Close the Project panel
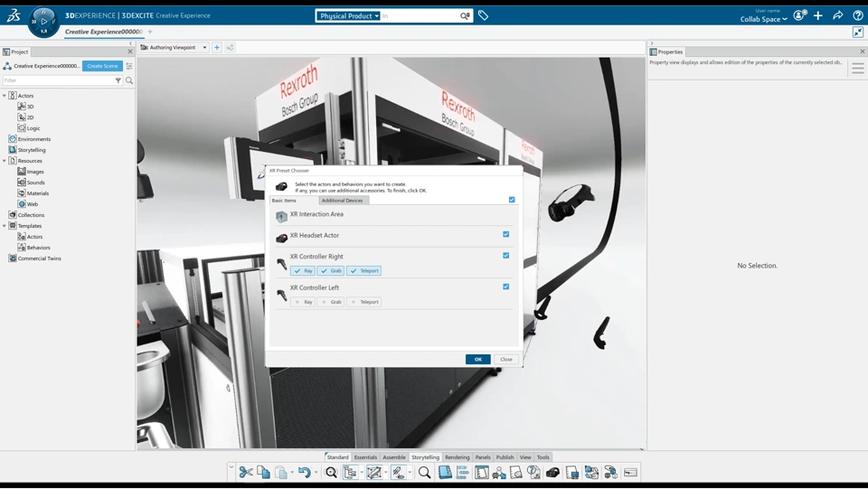 point(130,52)
